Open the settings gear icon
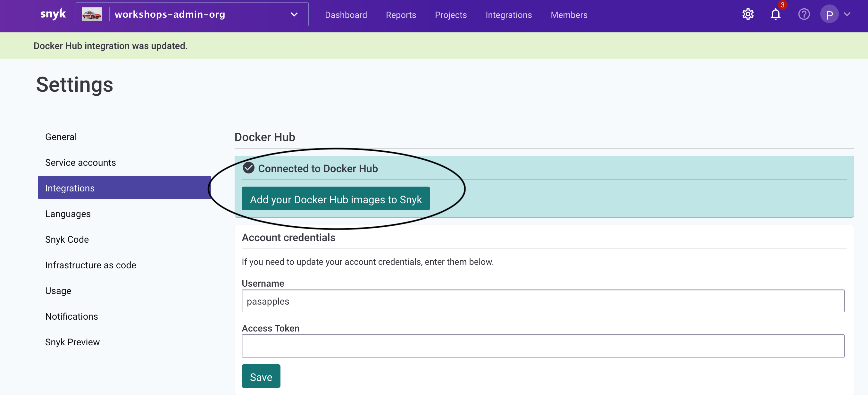 (x=748, y=14)
